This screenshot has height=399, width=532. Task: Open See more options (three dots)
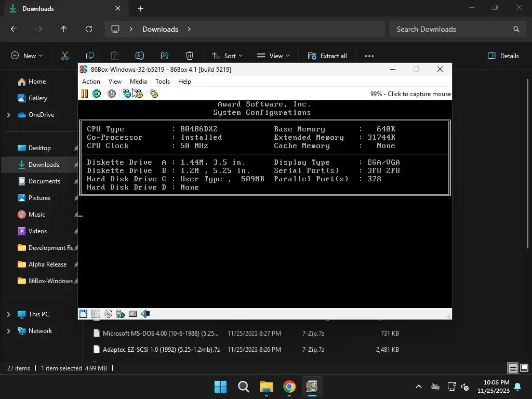point(369,56)
